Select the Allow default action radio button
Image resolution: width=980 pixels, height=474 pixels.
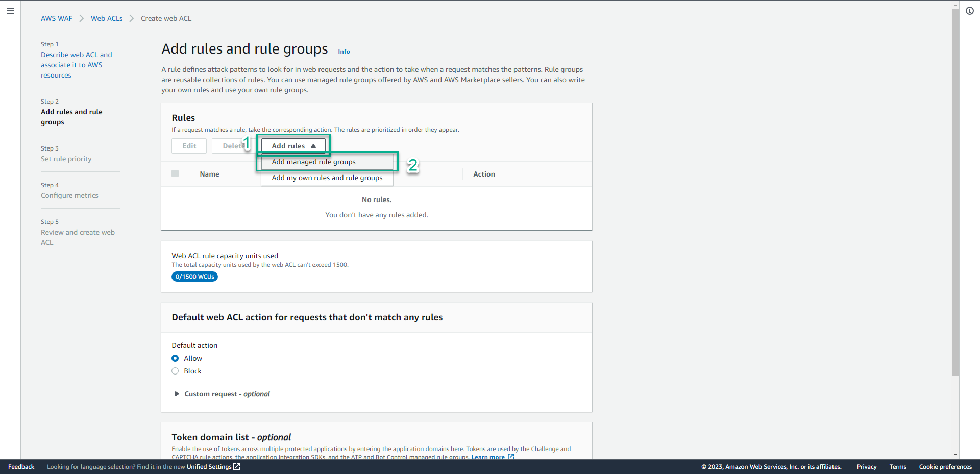point(176,358)
